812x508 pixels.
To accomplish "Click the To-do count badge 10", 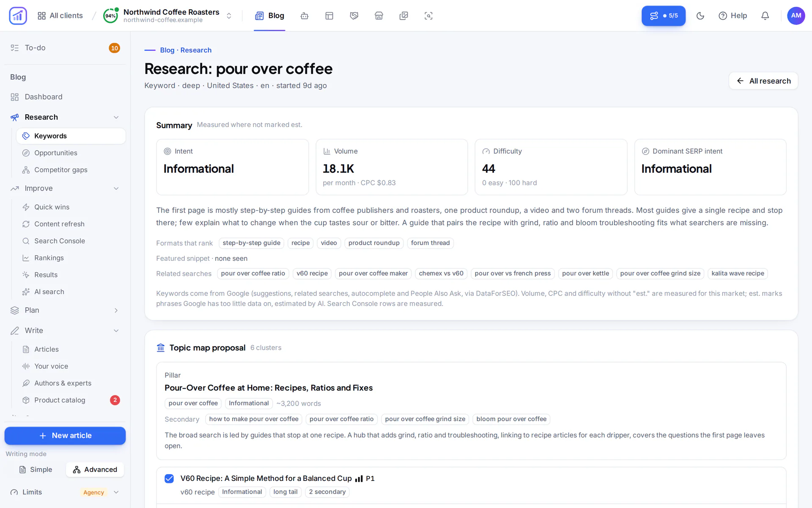I will tap(114, 48).
